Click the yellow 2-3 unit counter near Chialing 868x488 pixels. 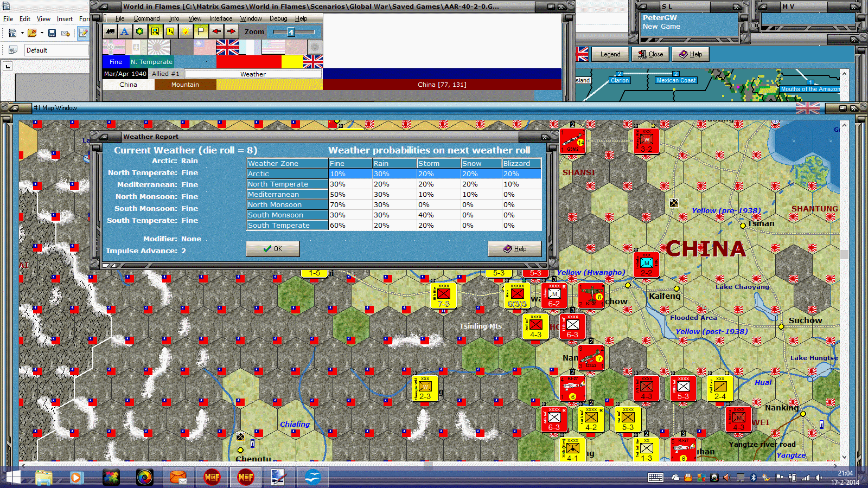[425, 388]
